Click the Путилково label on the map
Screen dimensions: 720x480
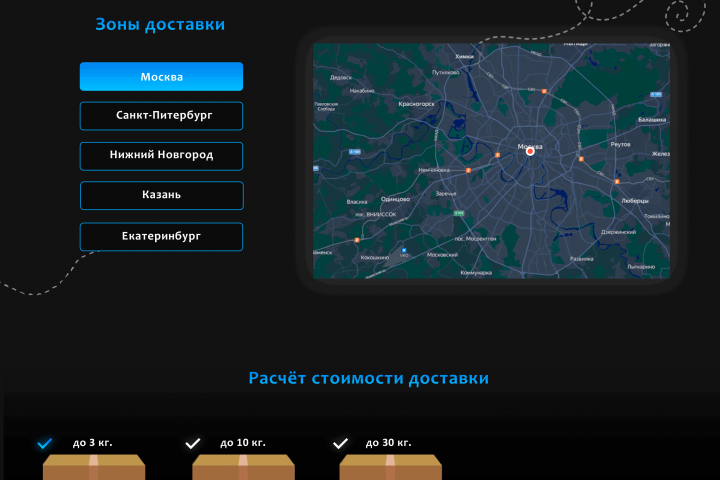(445, 72)
